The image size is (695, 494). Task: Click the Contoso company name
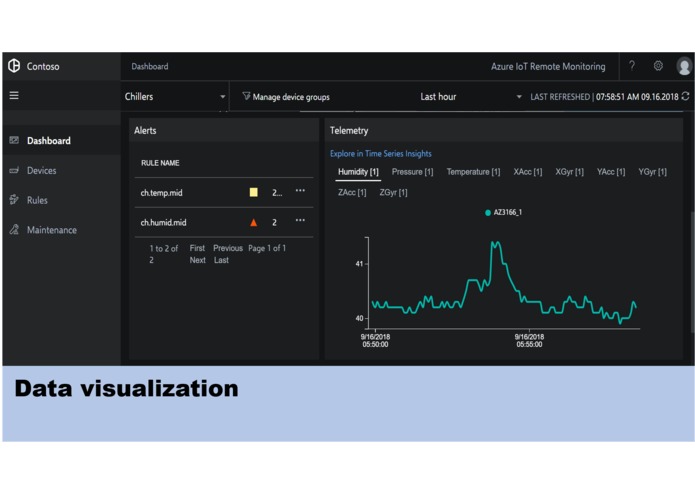pyautogui.click(x=43, y=66)
